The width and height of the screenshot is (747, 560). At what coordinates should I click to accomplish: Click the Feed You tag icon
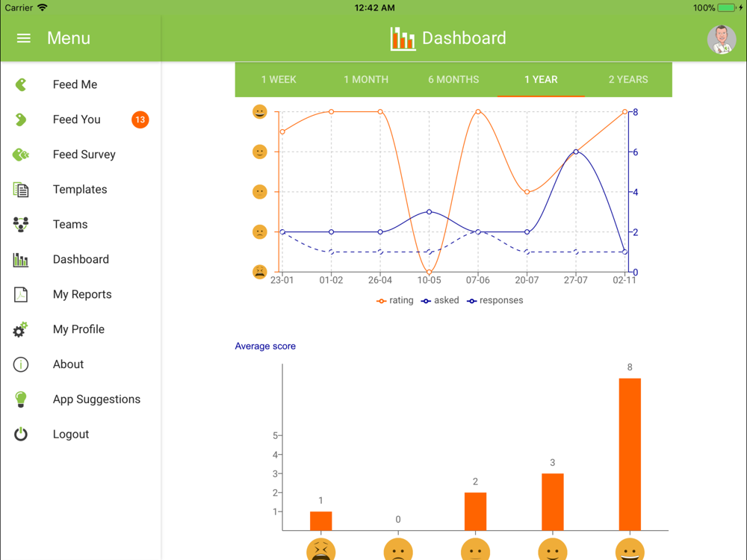20,119
